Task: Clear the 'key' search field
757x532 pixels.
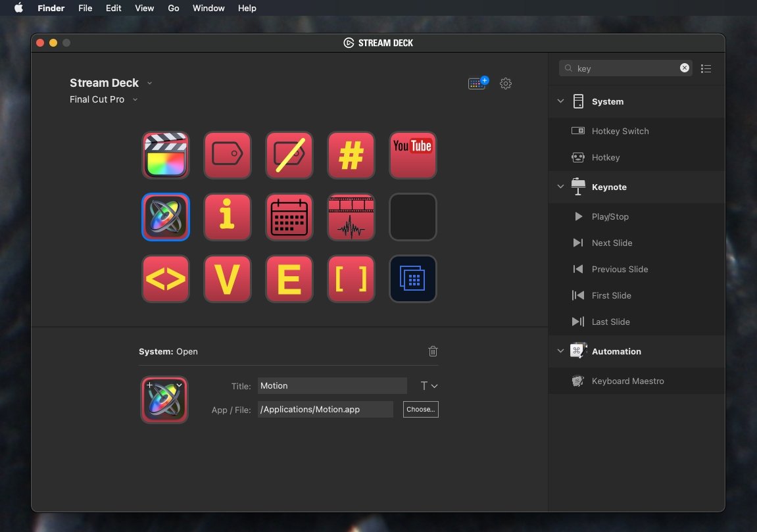Action: [685, 68]
